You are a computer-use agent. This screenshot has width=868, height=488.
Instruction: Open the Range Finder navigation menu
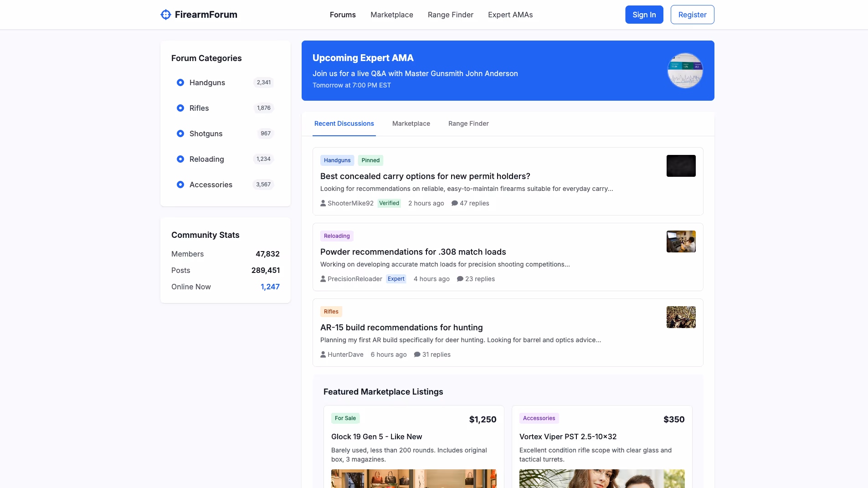tap(450, 15)
